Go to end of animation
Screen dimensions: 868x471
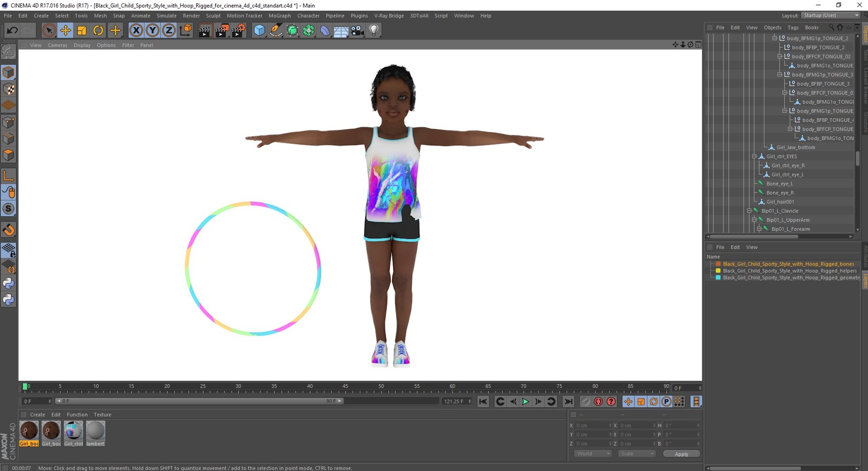point(568,401)
